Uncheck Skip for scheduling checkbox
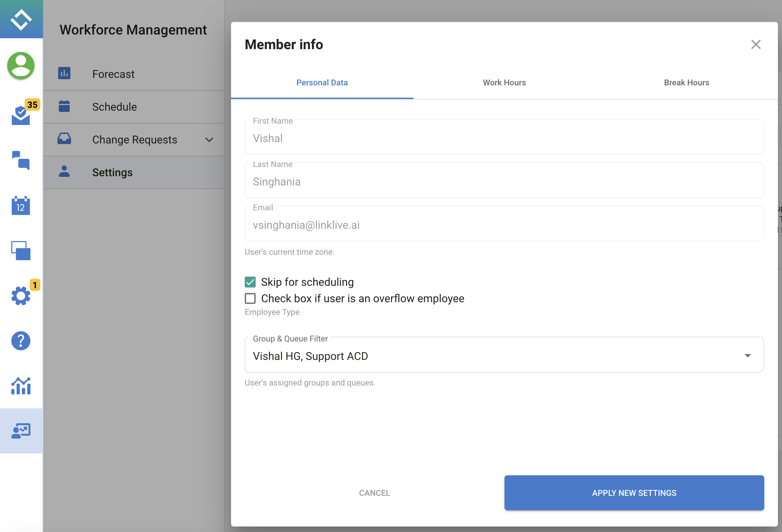 tap(250, 282)
